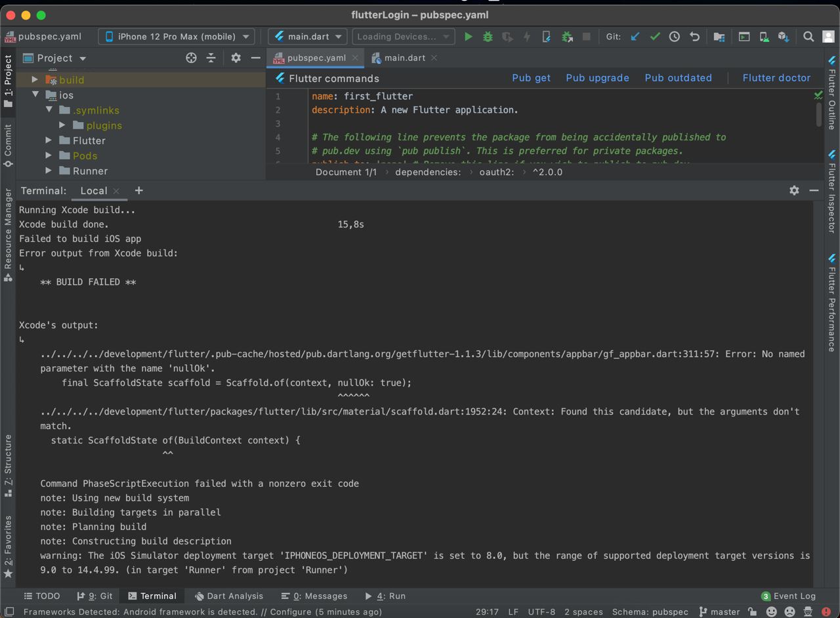Viewport: 840px width, 618px height.
Task: Expand the Runner folder arrow
Action: coord(49,170)
